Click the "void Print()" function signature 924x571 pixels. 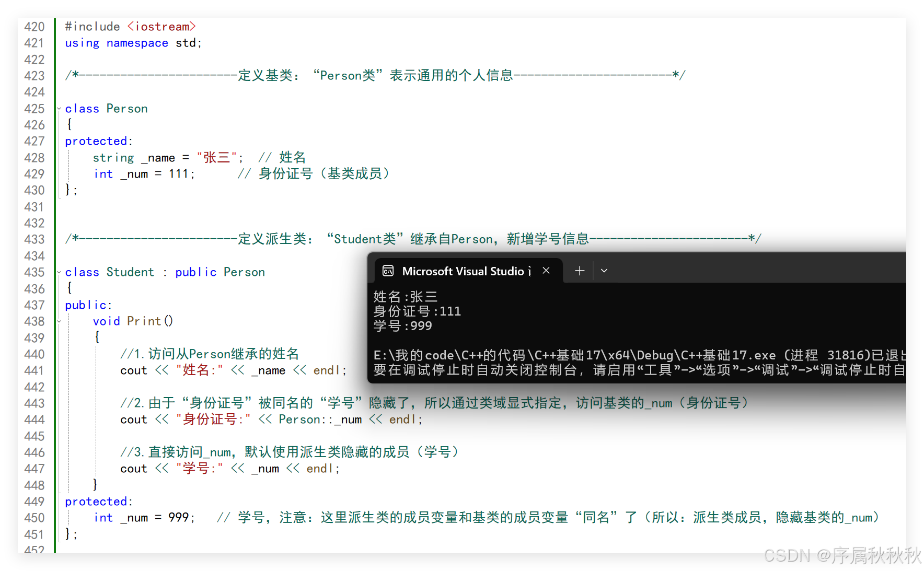(133, 321)
